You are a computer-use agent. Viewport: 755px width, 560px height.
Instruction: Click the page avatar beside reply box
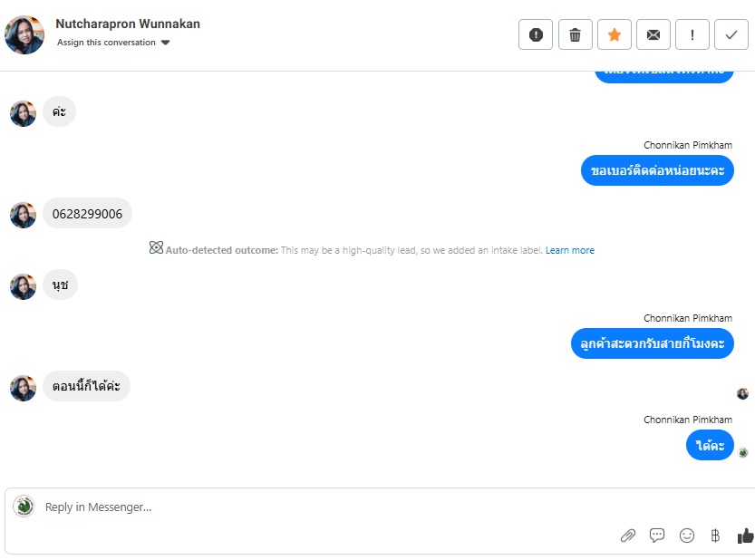[x=24, y=507]
